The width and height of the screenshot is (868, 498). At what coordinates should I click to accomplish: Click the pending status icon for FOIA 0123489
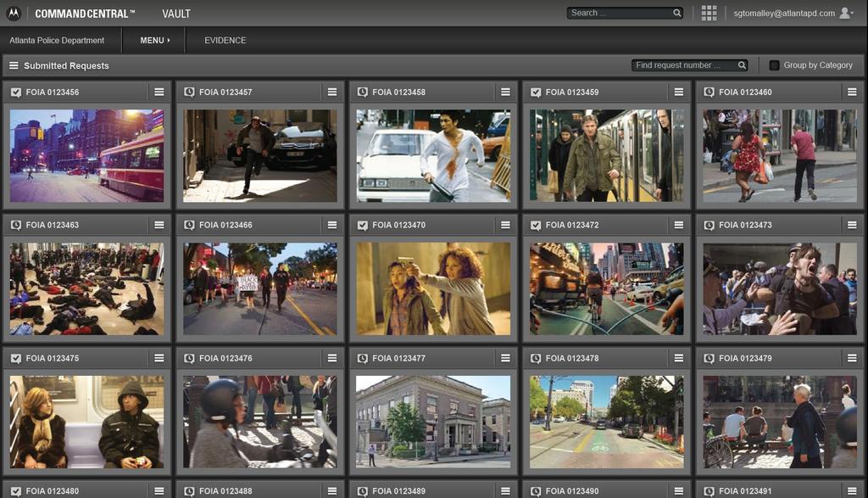click(363, 491)
